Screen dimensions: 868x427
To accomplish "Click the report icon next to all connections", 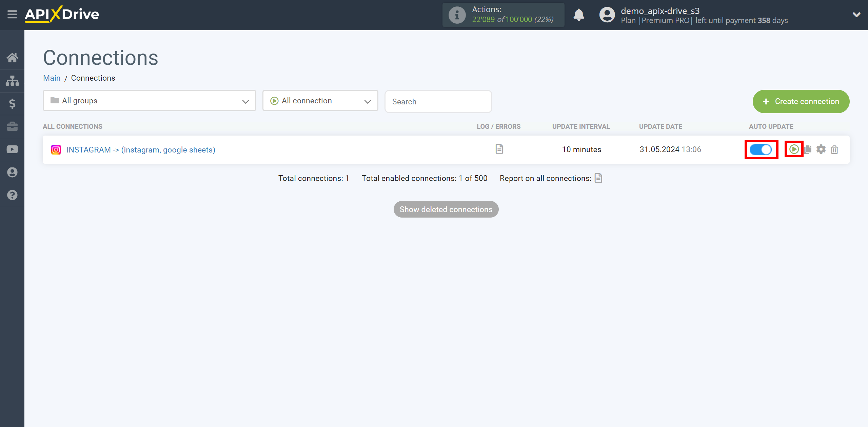I will 599,178.
